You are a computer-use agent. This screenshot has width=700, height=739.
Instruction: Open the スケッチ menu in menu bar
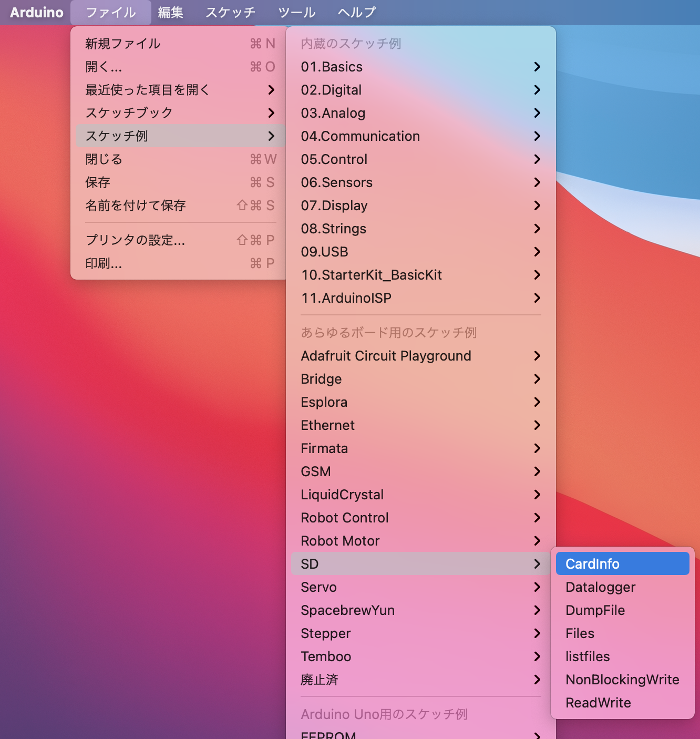[x=230, y=12]
